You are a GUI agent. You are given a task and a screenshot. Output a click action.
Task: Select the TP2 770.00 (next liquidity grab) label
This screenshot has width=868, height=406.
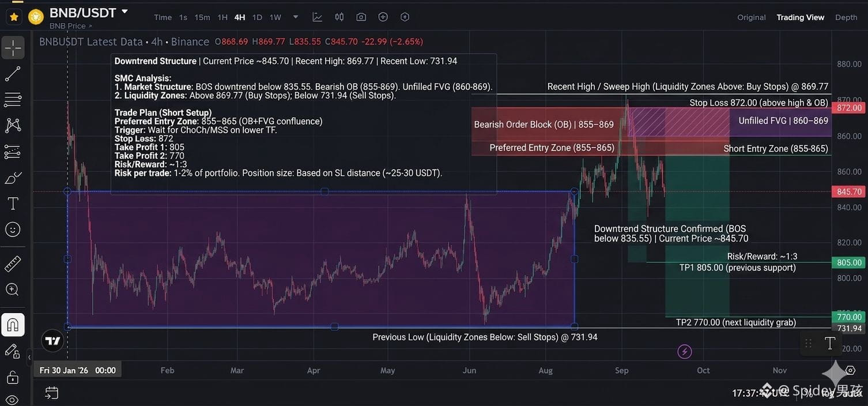point(736,322)
